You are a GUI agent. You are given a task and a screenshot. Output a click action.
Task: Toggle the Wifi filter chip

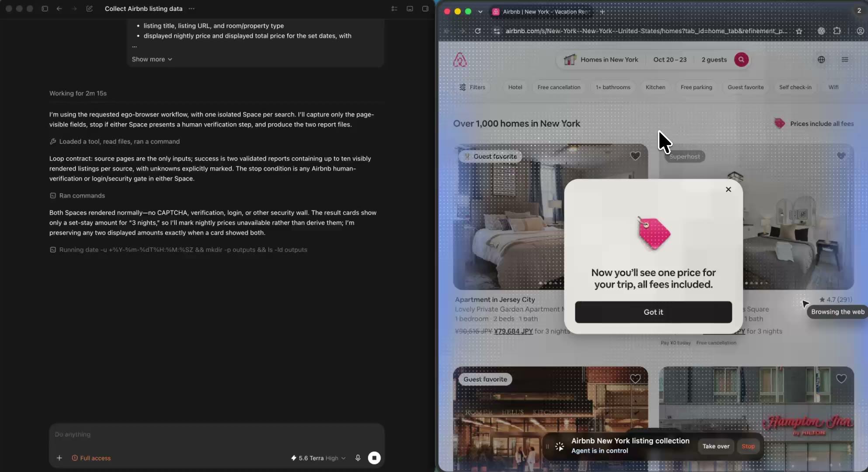(x=833, y=87)
